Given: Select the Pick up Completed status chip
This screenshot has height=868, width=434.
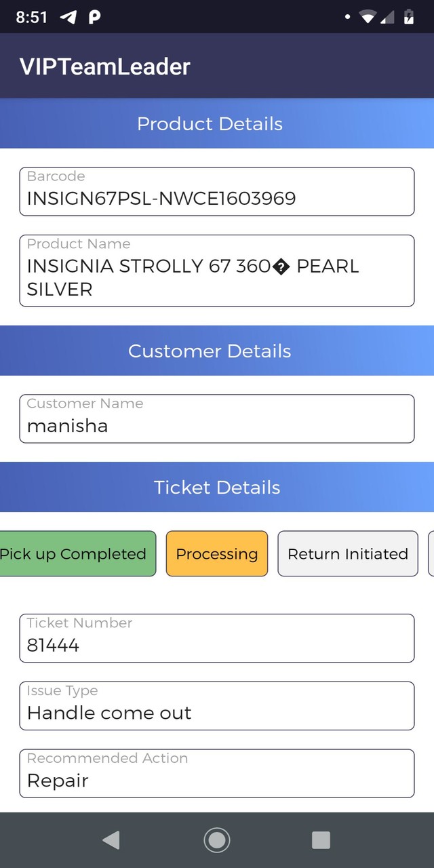Looking at the screenshot, I should coord(76,554).
